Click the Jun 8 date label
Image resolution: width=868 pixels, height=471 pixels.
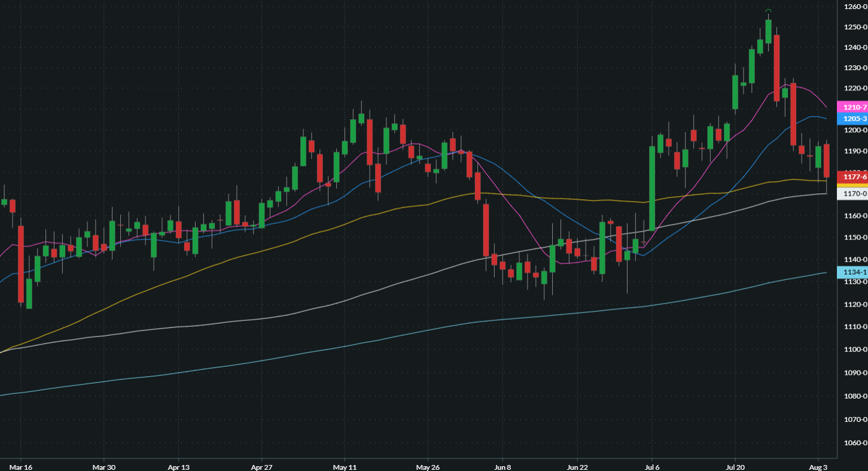pyautogui.click(x=503, y=466)
